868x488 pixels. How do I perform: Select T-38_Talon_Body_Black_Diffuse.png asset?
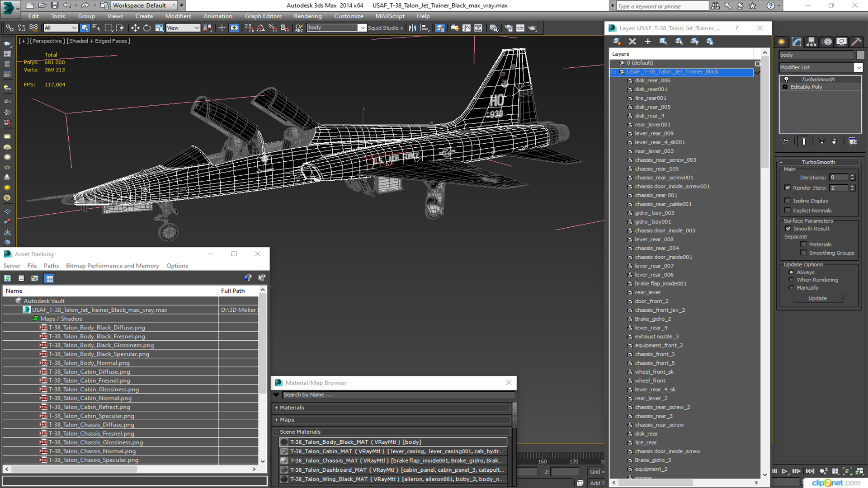coord(97,328)
